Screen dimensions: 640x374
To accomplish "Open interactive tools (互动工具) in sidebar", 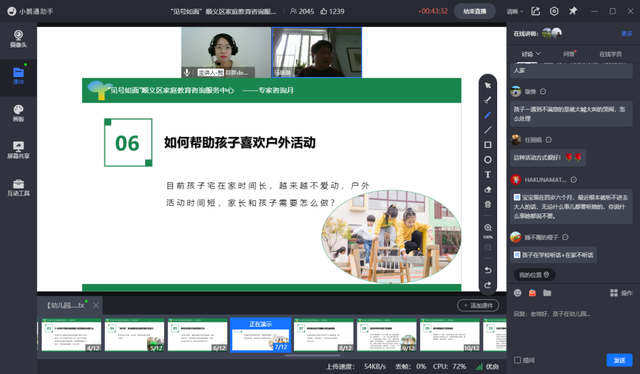I will tap(18, 187).
